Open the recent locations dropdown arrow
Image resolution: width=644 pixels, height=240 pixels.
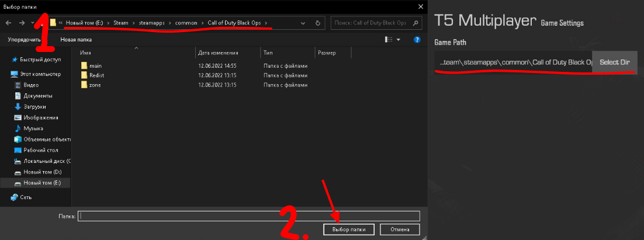click(33, 23)
